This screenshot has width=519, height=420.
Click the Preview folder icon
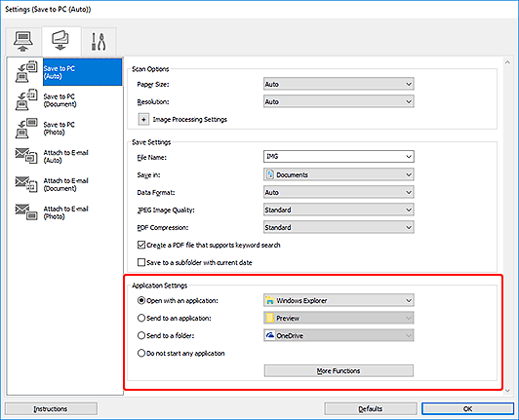click(270, 318)
